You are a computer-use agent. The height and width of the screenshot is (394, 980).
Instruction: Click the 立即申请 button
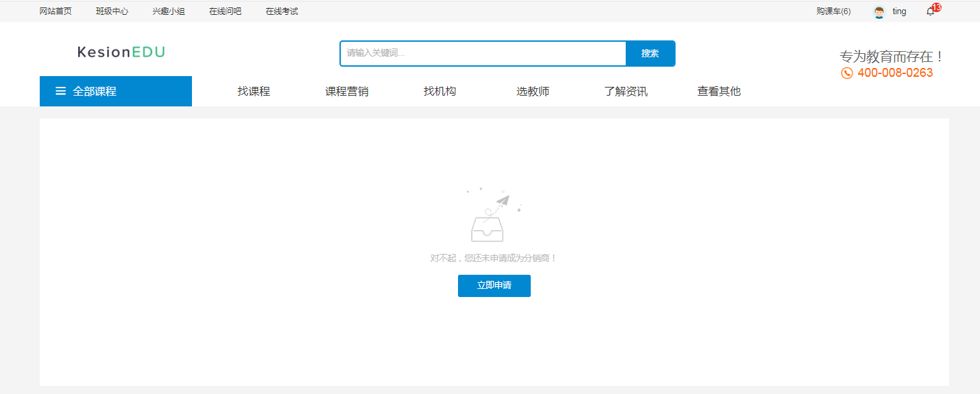click(x=494, y=286)
